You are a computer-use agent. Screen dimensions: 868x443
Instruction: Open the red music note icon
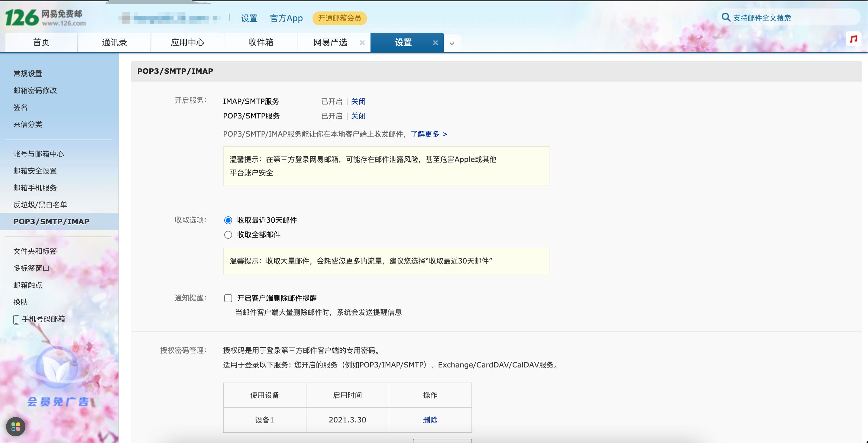[x=853, y=39]
